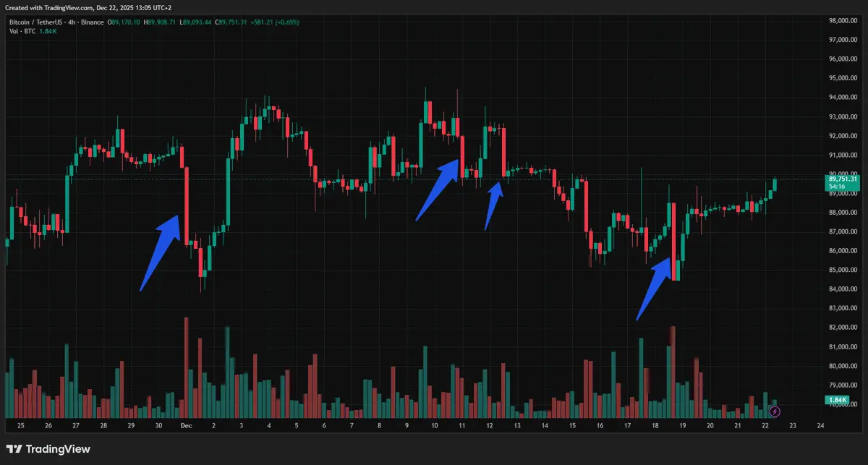This screenshot has height=465, width=868.
Task: Click the 96,000.00 price axis label
Action: click(x=843, y=59)
